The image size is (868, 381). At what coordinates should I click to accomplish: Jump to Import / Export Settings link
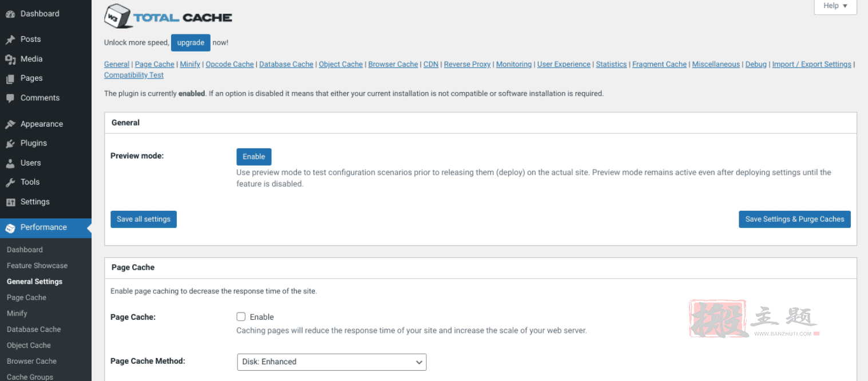click(x=811, y=65)
